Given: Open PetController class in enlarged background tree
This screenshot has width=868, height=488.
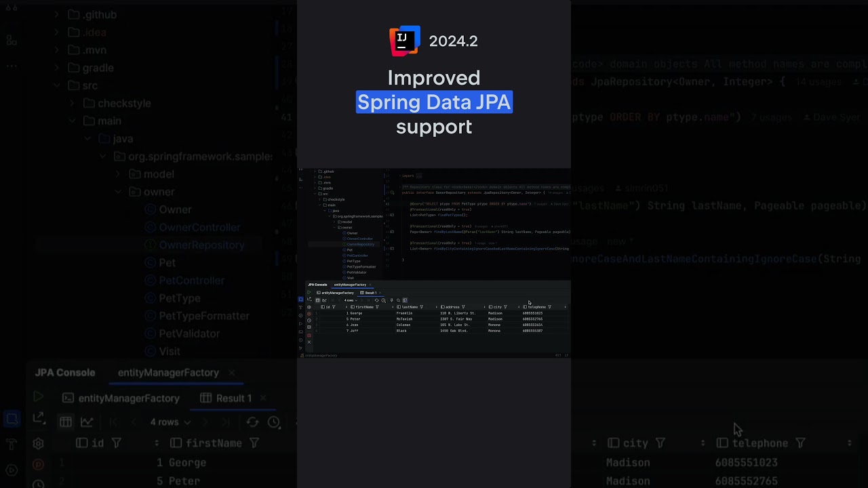Looking at the screenshot, I should (184, 280).
